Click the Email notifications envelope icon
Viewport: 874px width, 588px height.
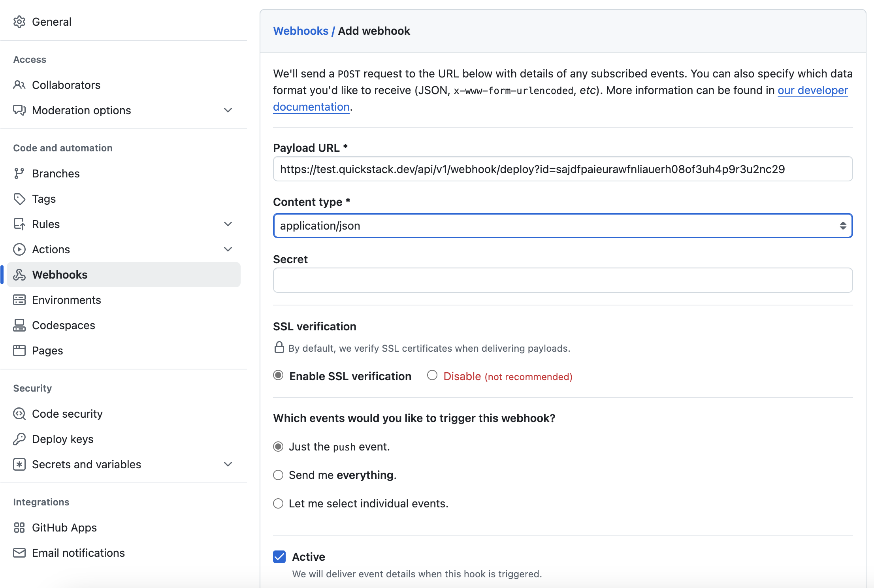click(19, 553)
